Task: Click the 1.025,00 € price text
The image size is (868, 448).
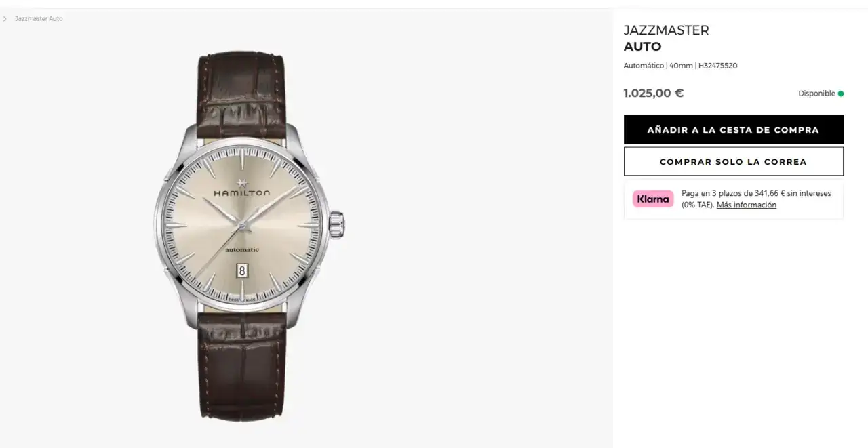Action: 654,94
